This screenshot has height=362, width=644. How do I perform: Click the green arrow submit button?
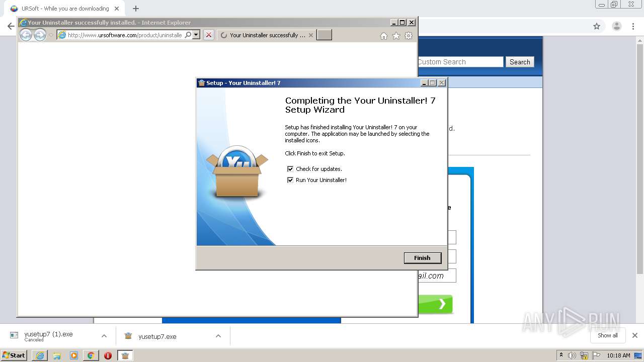(x=435, y=304)
